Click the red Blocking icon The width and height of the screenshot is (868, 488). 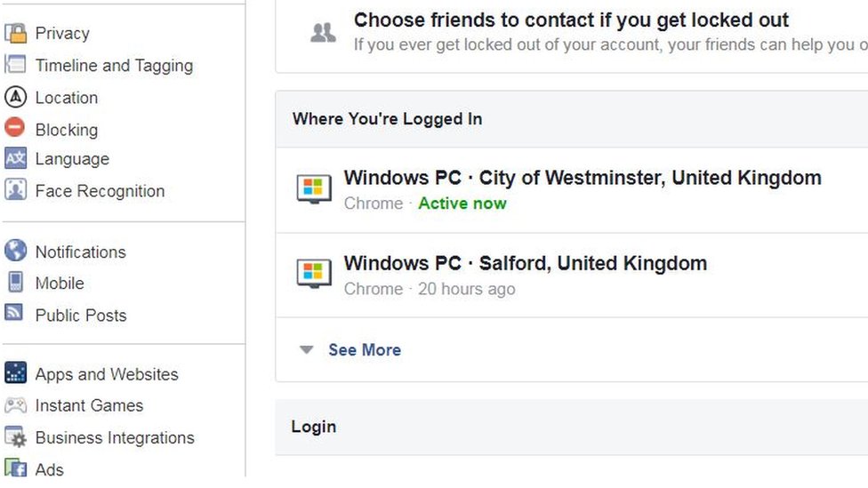tap(15, 129)
